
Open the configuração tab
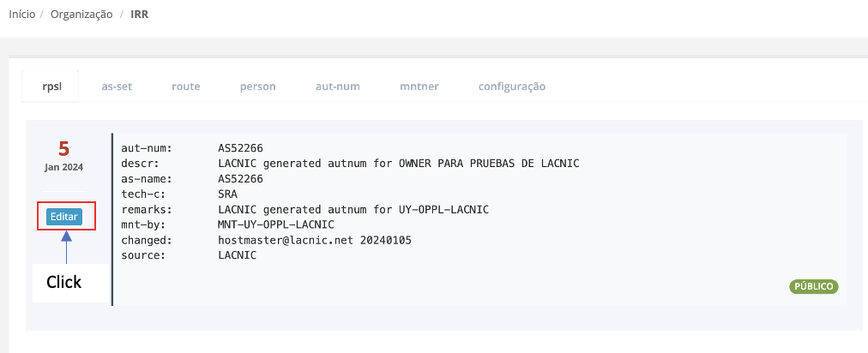tap(511, 87)
